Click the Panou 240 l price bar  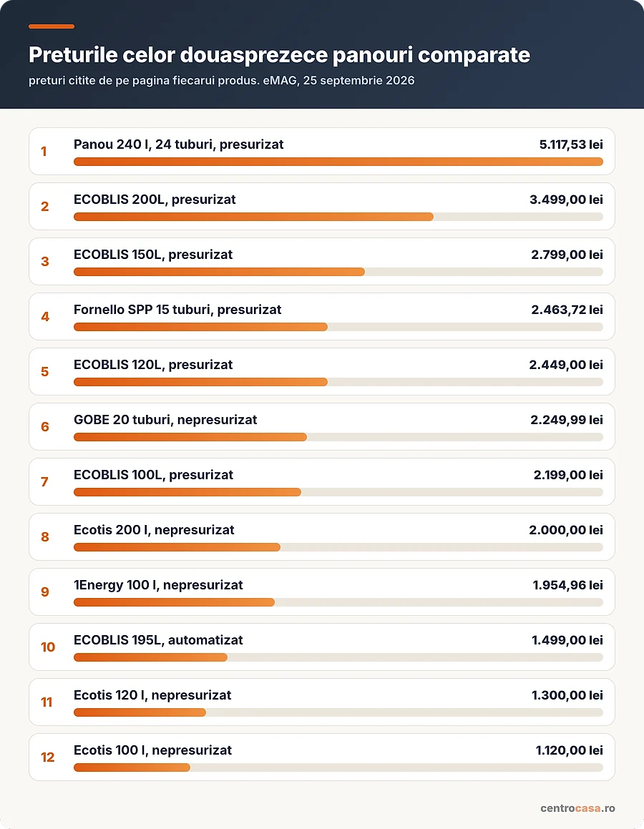(x=338, y=162)
